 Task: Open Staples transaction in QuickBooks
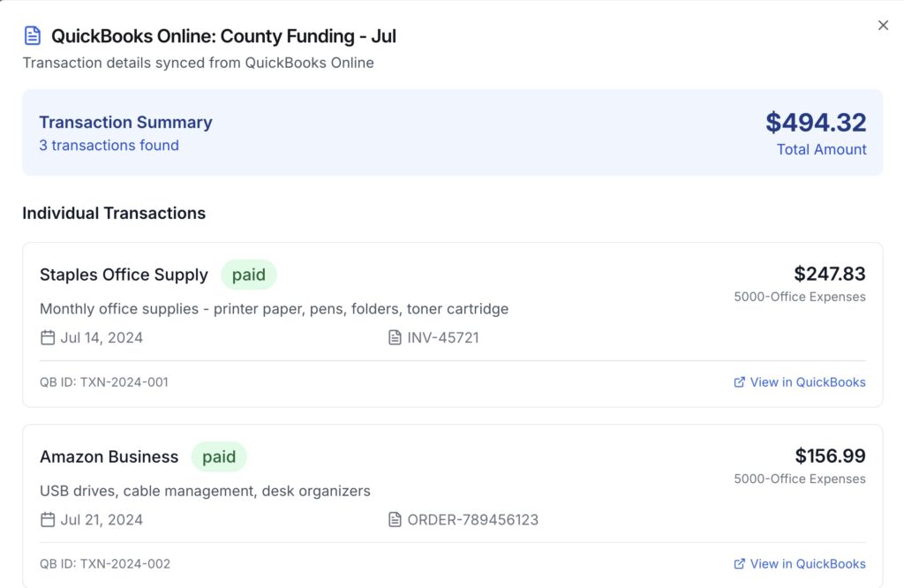point(807,381)
